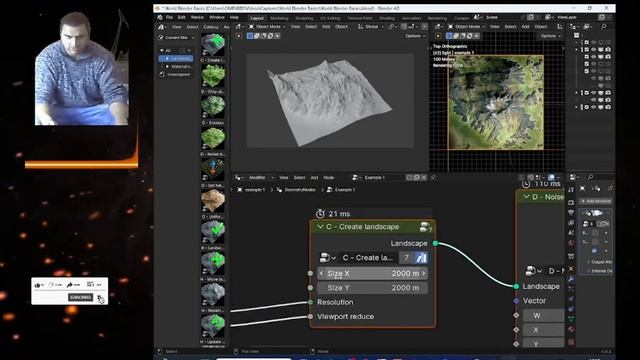Toggle the checked box in modifier panel
The height and width of the screenshot is (360, 640).
point(594,250)
